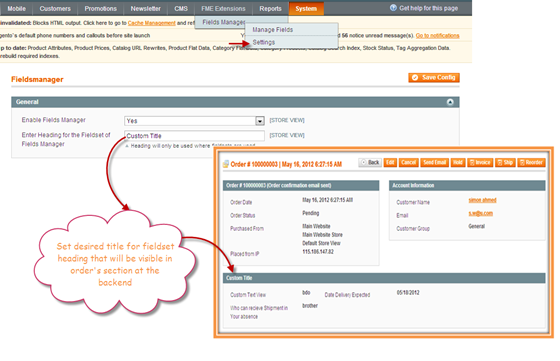Open the Mobile menu
560x361 pixels.
pyautogui.click(x=16, y=8)
